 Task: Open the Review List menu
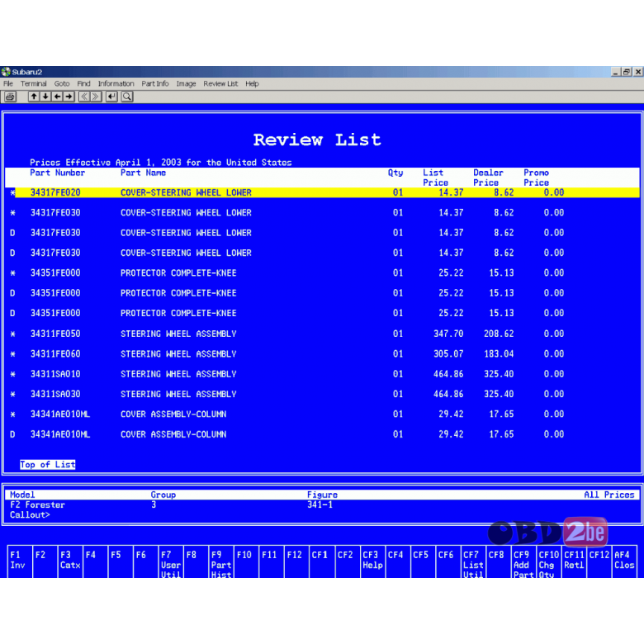220,83
